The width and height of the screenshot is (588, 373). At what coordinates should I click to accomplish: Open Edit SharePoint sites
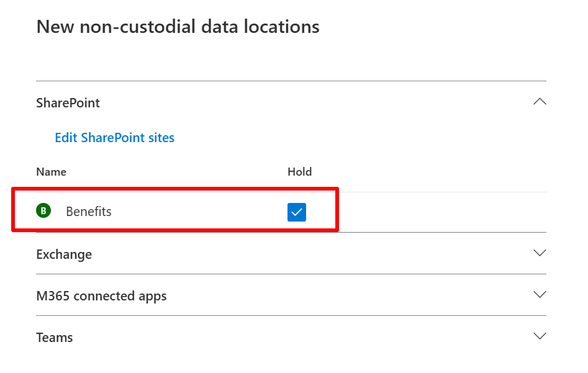114,137
